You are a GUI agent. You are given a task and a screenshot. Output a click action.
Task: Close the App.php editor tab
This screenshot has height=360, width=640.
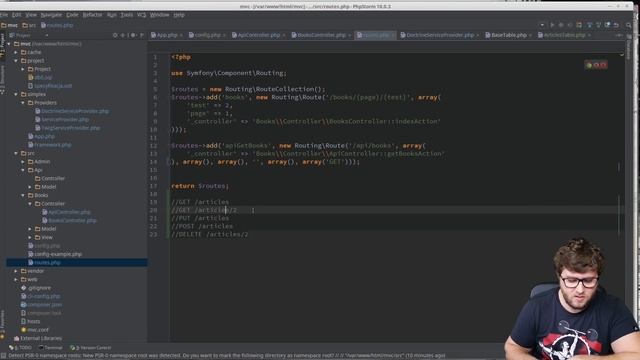(x=181, y=36)
